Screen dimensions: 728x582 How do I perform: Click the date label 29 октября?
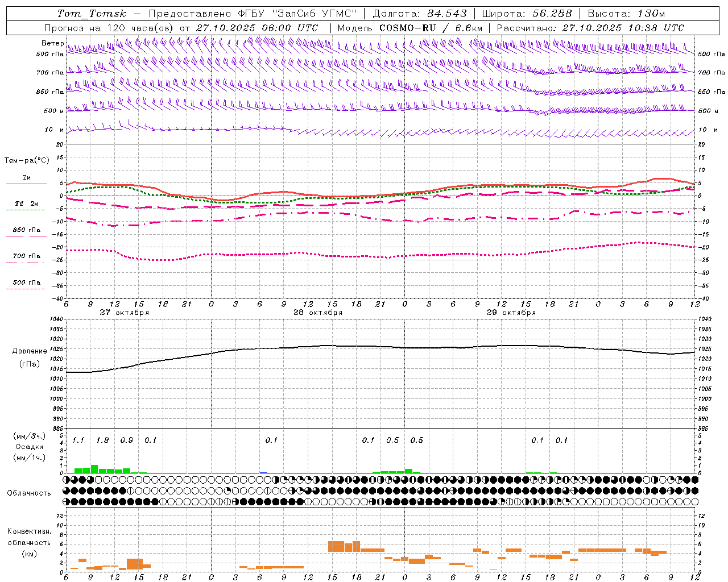coord(511,312)
